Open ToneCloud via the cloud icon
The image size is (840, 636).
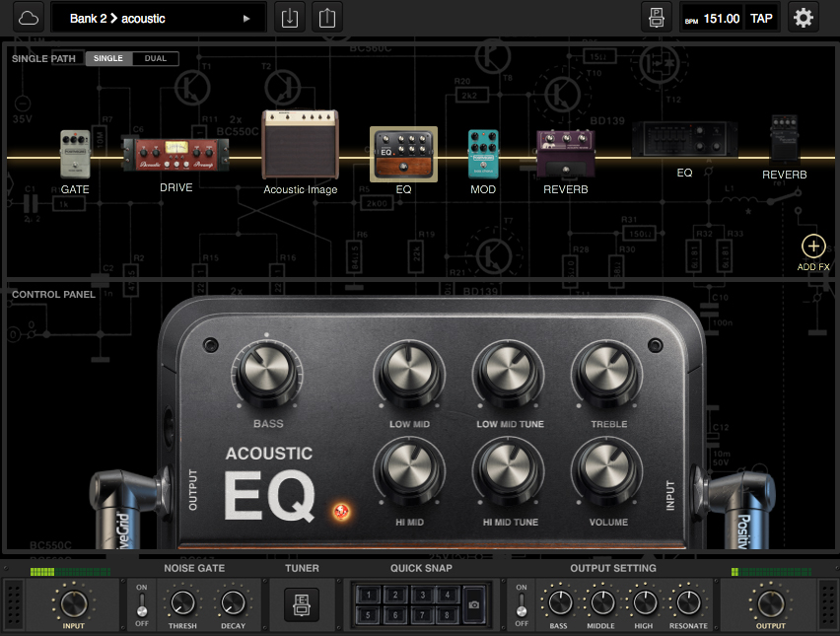[x=27, y=17]
